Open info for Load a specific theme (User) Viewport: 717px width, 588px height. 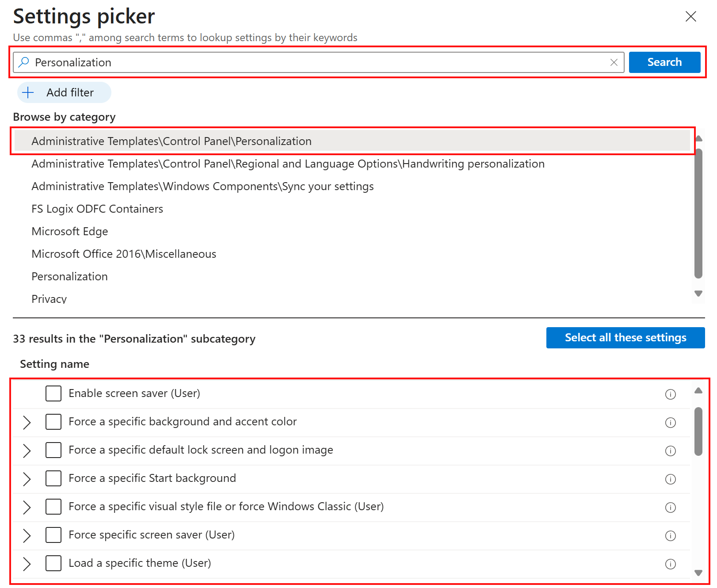point(670,564)
